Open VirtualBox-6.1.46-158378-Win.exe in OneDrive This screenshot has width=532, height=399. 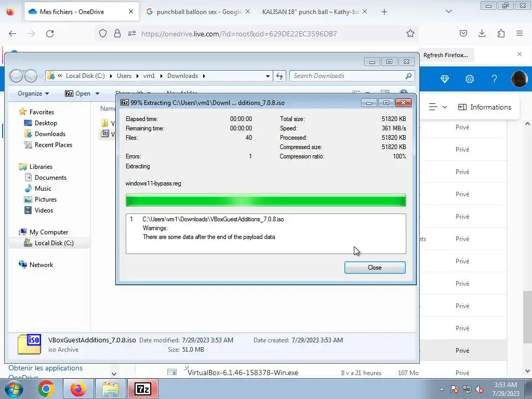tap(243, 373)
